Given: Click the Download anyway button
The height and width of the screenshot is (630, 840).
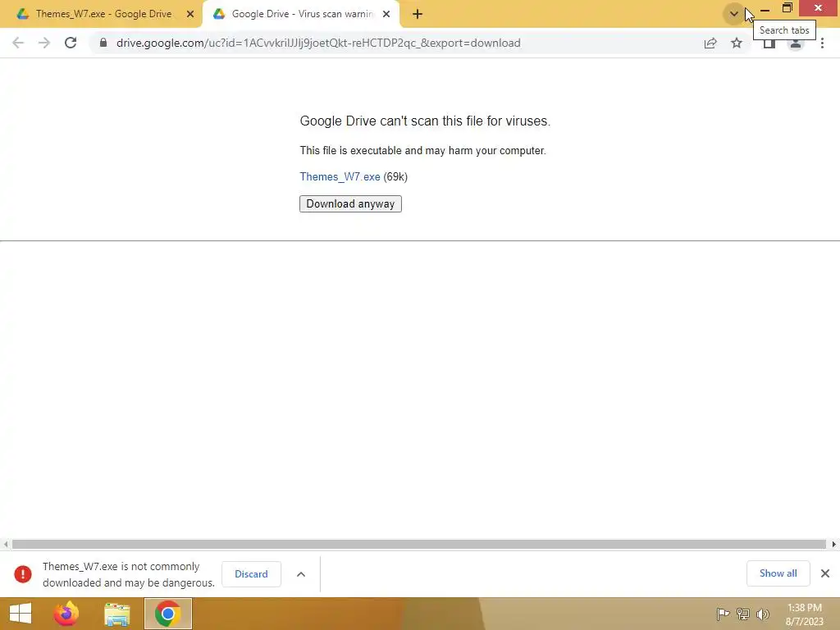Looking at the screenshot, I should [x=350, y=203].
